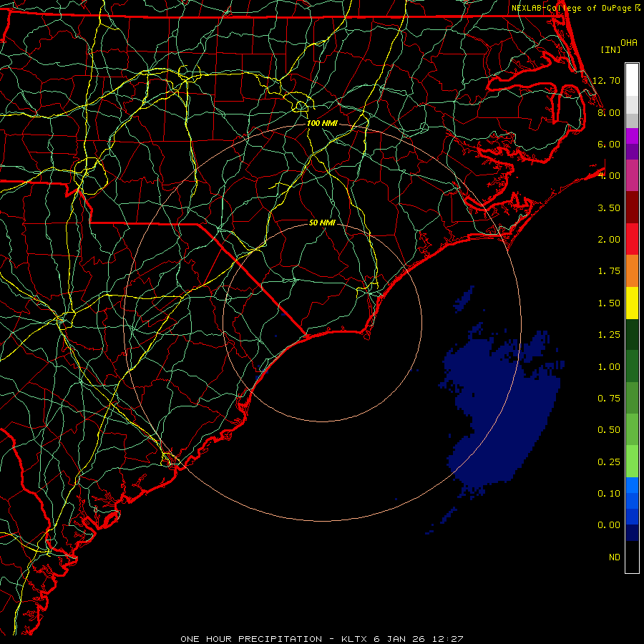The height and width of the screenshot is (644, 644).
Task: Click the 0.75 legend value
Action: click(609, 399)
